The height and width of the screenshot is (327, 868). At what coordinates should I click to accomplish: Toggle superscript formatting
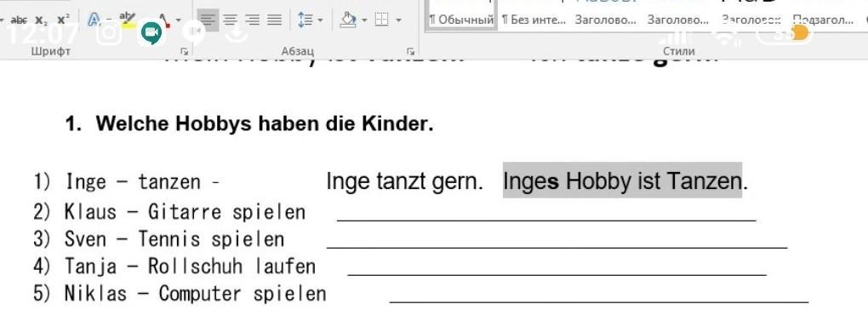click(63, 20)
